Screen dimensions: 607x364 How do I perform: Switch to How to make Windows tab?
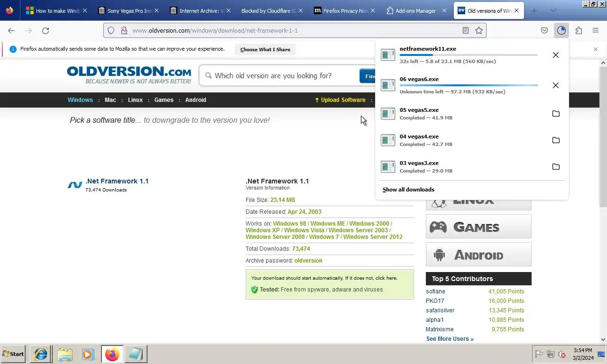click(x=56, y=10)
